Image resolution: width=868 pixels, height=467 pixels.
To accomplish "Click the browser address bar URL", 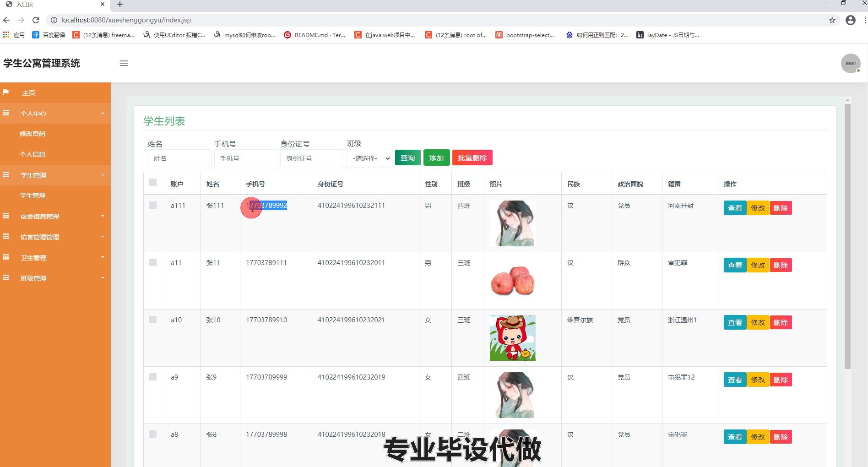I will [126, 20].
